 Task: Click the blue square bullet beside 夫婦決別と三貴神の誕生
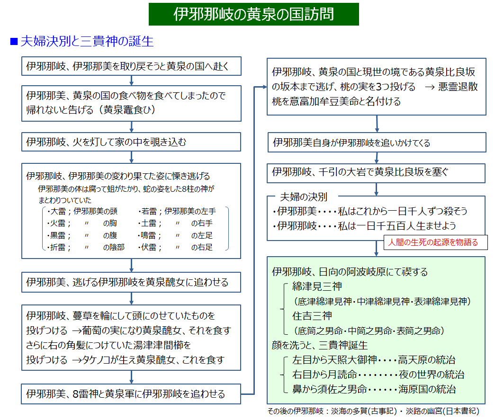tap(14, 42)
